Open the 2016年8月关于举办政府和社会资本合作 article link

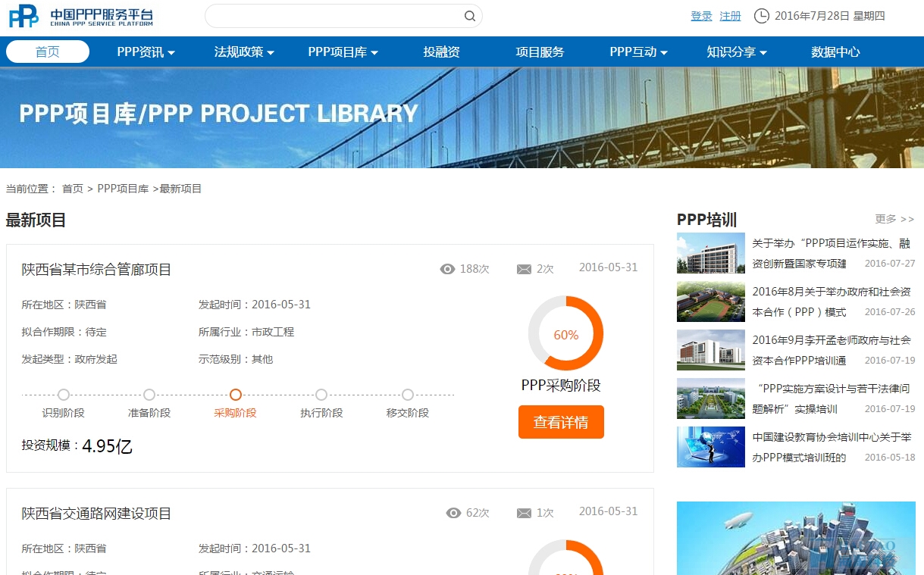click(x=831, y=302)
